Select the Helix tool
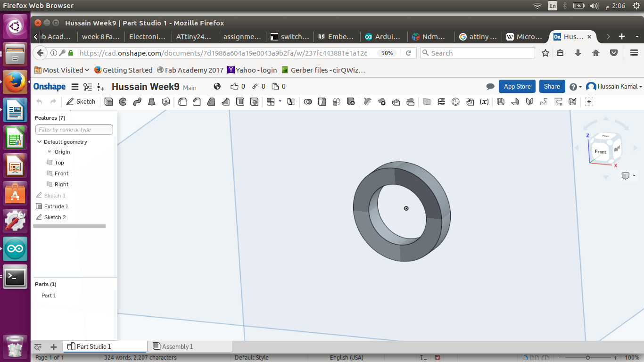The width and height of the screenshot is (644, 362). 441,101
